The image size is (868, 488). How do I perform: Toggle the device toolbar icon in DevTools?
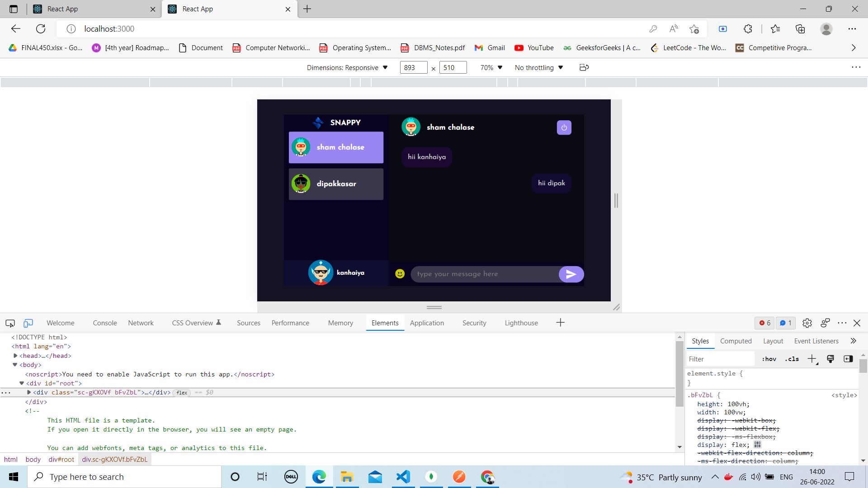(28, 323)
